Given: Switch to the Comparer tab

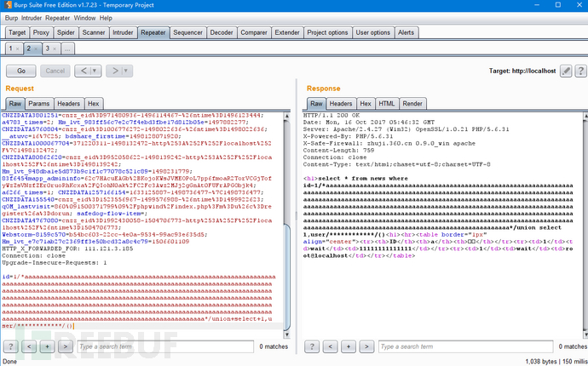Looking at the screenshot, I should [254, 32].
